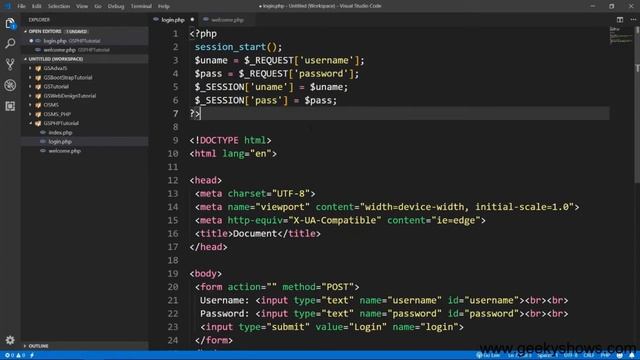Click line number 14 in the gutter
Image resolution: width=640 pixels, height=360 pixels.
(x=173, y=207)
